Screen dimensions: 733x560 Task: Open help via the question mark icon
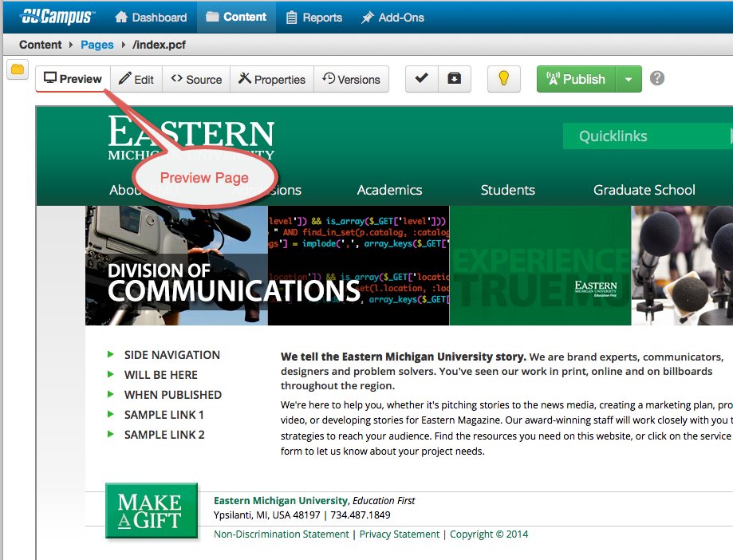(x=656, y=78)
